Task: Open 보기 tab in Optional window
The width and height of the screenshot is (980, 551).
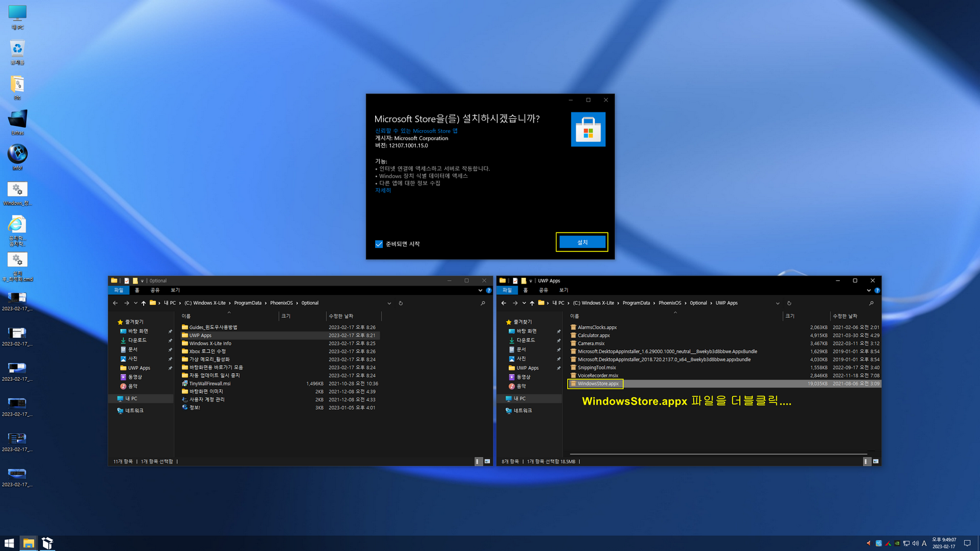Action: [175, 290]
